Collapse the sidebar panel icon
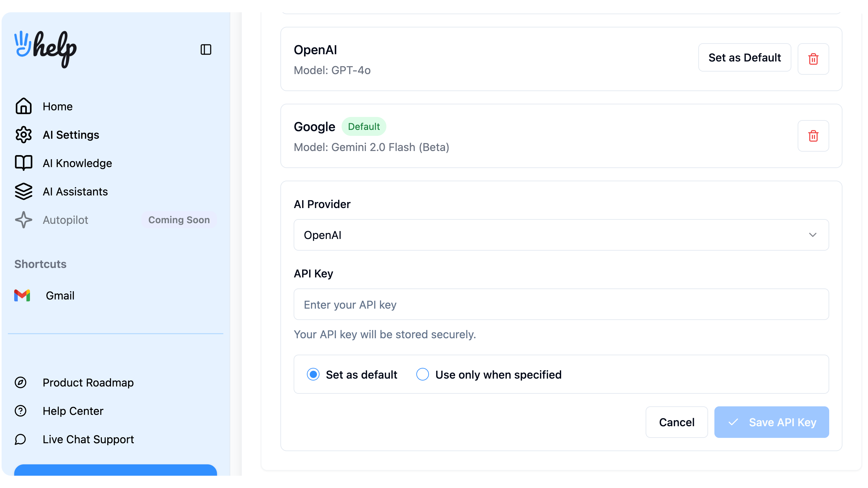This screenshot has width=868, height=488. (206, 49)
